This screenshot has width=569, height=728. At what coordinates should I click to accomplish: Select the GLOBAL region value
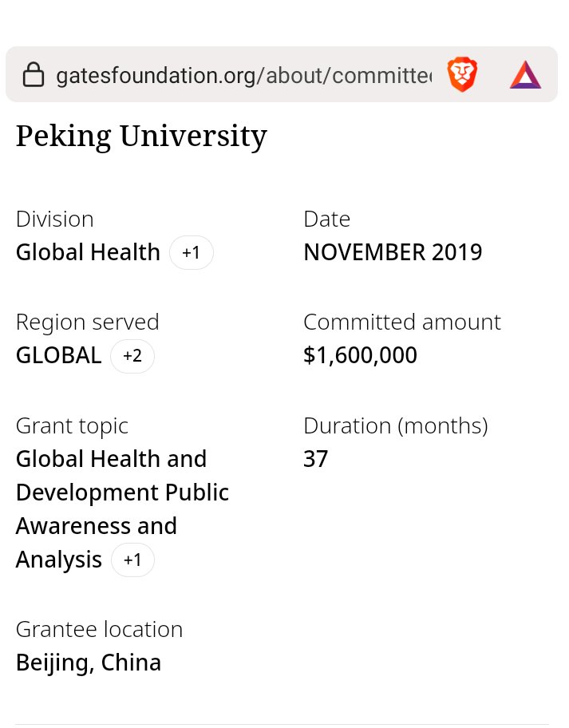(58, 356)
